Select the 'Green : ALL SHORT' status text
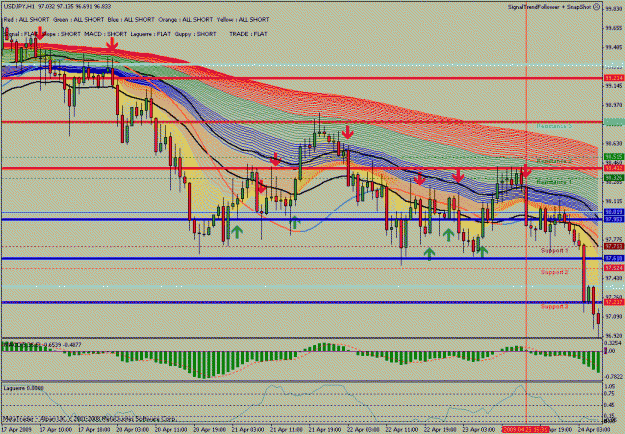Image resolution: width=625 pixels, height=434 pixels. coord(79,20)
